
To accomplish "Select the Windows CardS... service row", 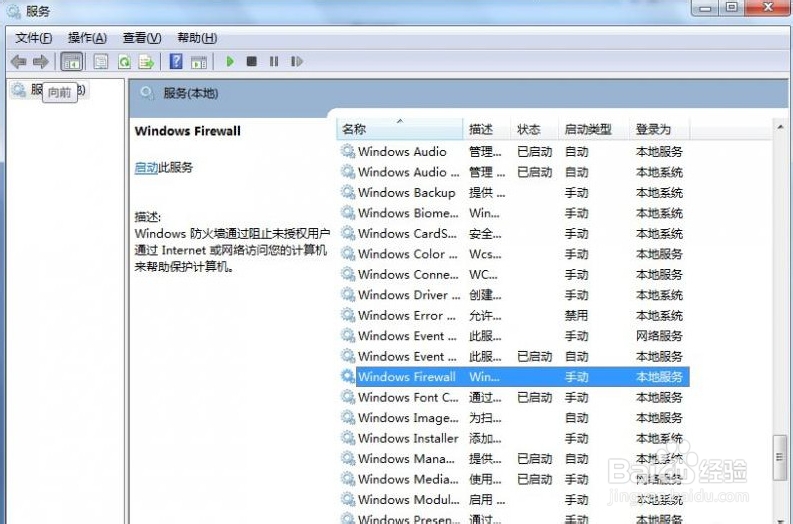I will click(513, 233).
